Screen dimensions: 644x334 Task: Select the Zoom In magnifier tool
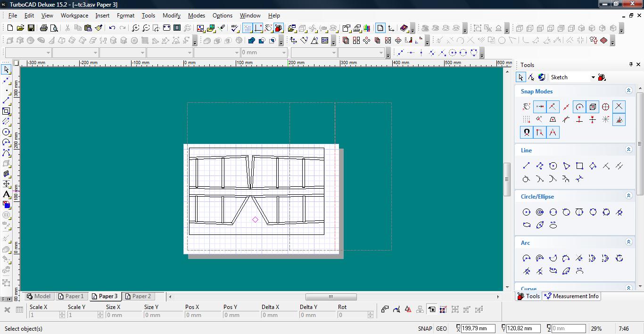[135, 28]
